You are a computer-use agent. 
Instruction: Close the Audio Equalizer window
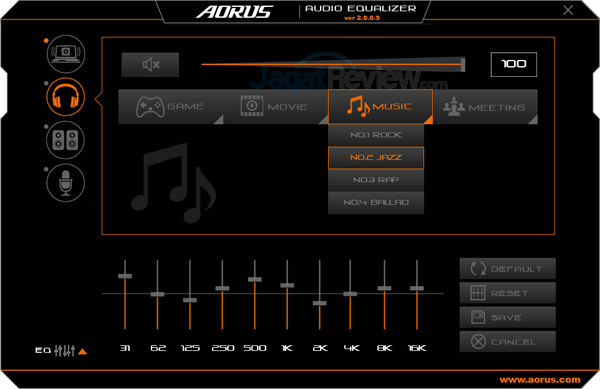(x=568, y=10)
